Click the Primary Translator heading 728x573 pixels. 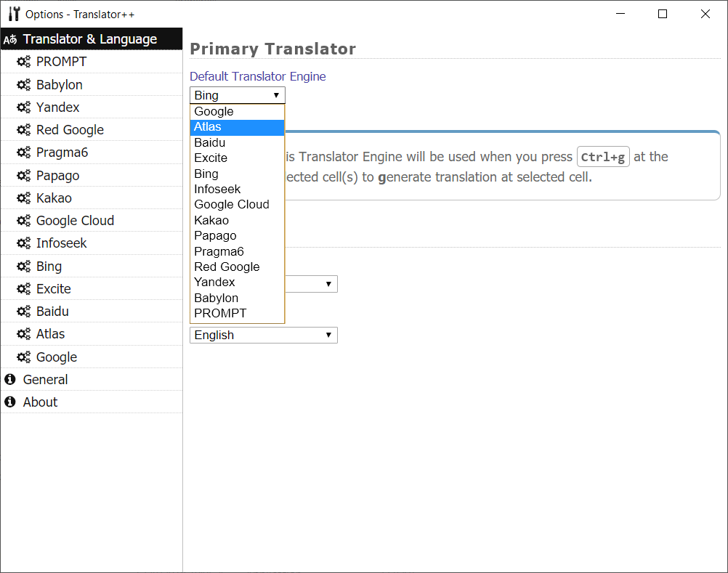point(273,49)
